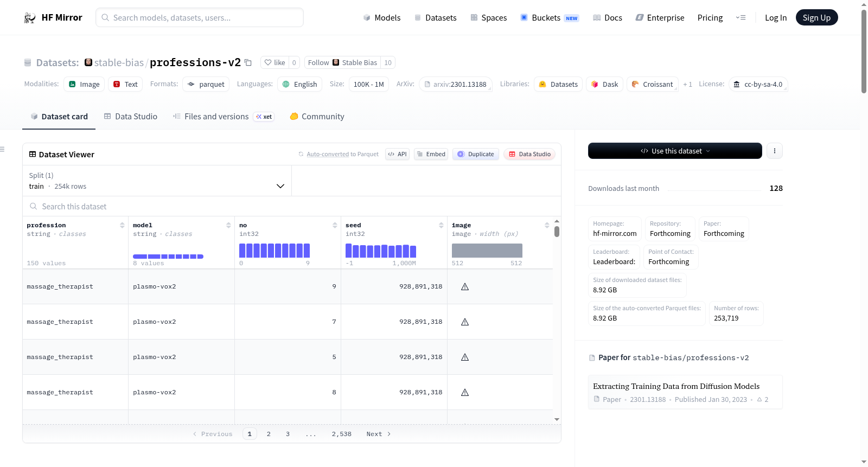Click the Text modality tag
The width and height of the screenshot is (868, 467).
pyautogui.click(x=125, y=84)
